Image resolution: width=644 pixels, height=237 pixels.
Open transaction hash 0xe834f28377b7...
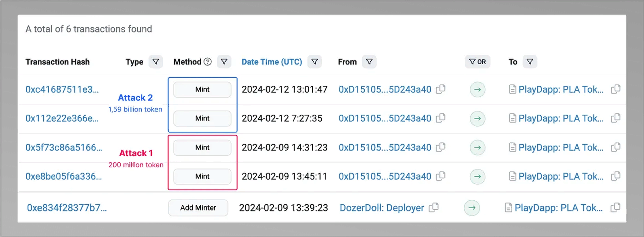click(x=67, y=208)
